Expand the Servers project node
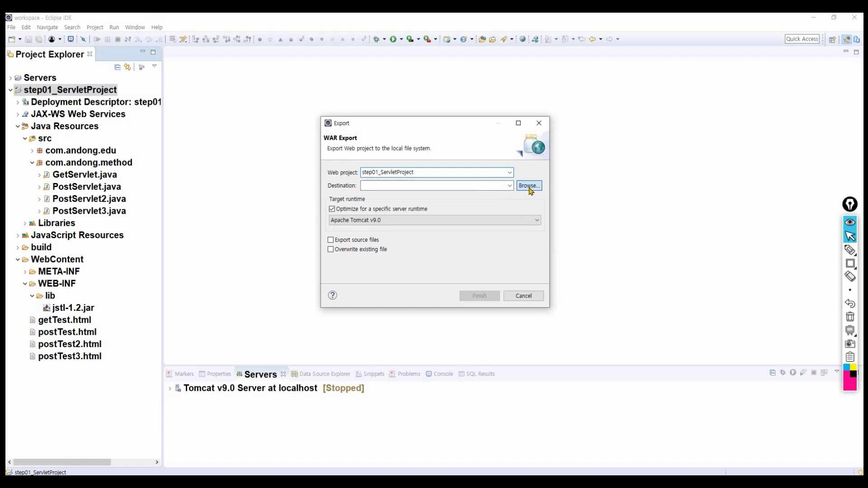 [10, 78]
